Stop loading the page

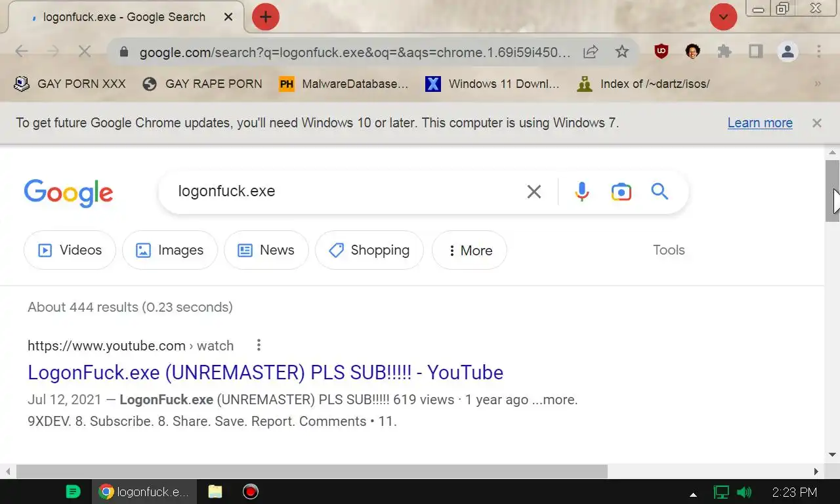pos(85,52)
